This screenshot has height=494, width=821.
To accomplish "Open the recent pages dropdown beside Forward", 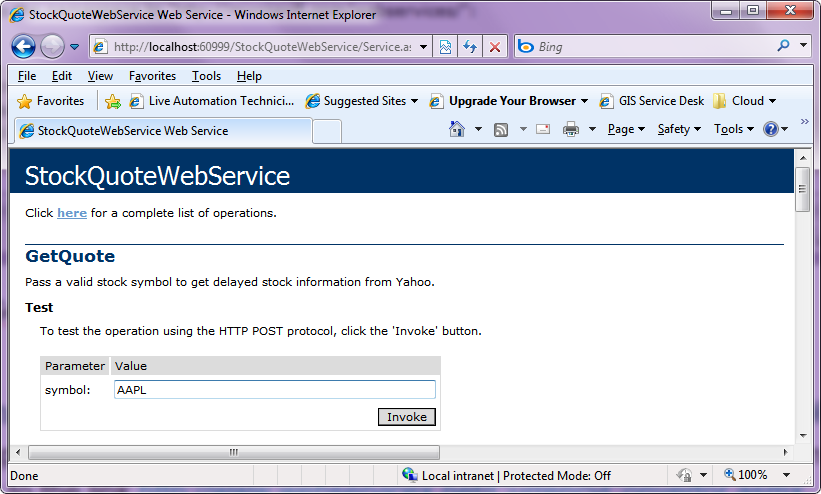I will pyautogui.click(x=74, y=47).
